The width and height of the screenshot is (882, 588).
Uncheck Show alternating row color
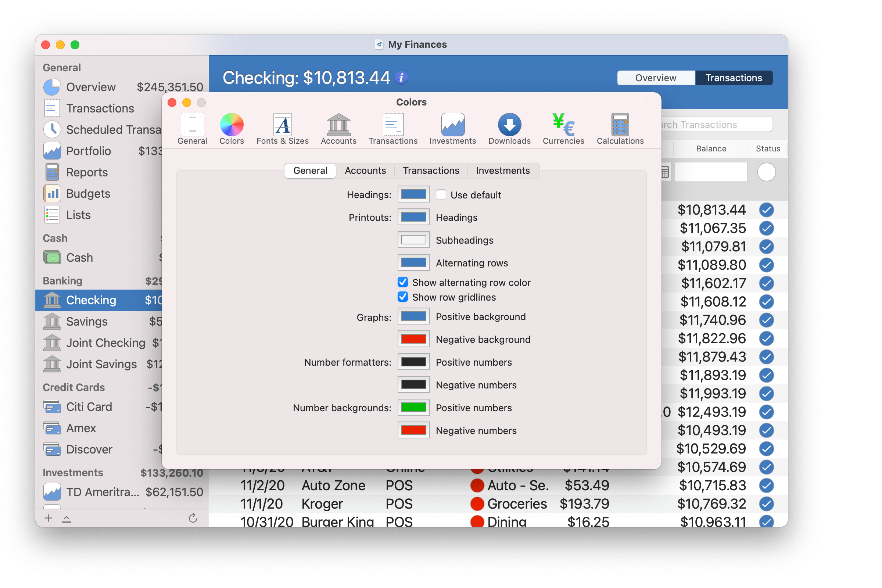click(403, 282)
